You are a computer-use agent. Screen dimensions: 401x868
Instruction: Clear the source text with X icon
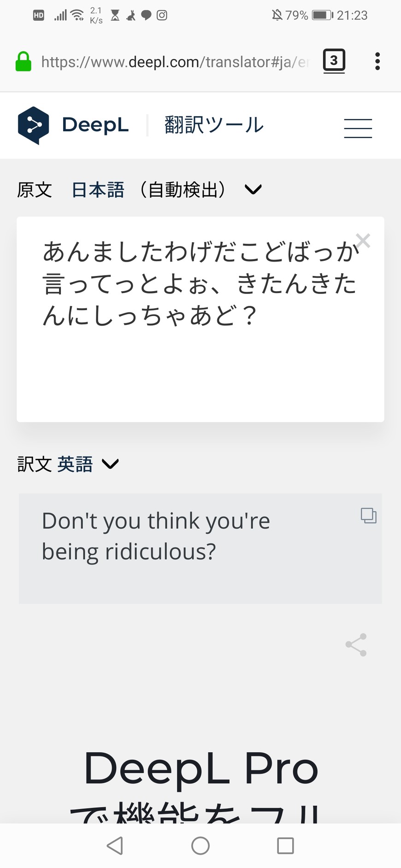tap(363, 240)
